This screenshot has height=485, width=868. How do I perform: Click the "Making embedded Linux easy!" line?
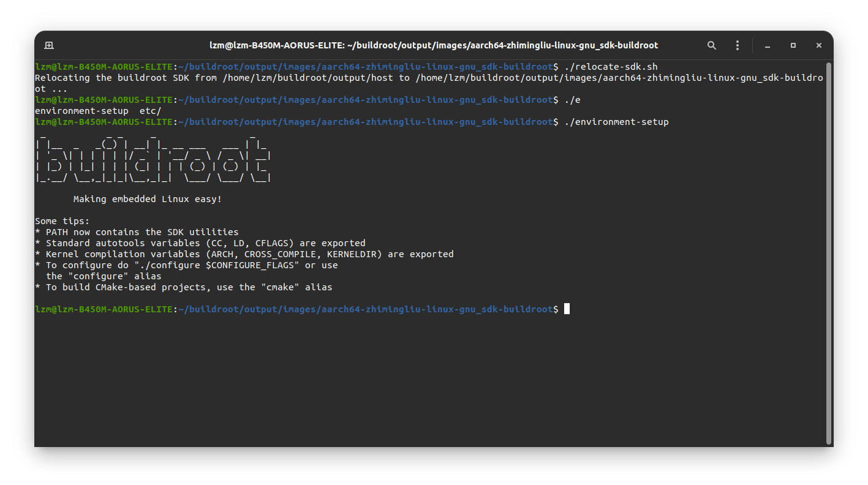tap(147, 199)
